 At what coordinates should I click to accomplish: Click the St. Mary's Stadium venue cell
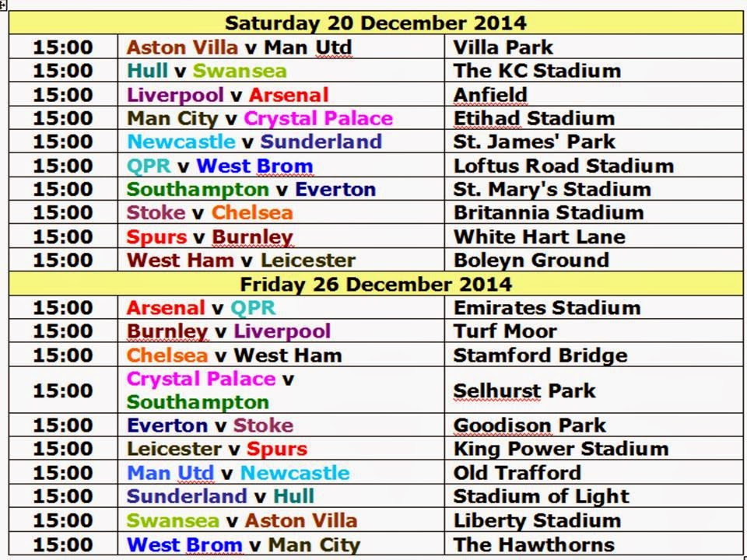click(594, 188)
